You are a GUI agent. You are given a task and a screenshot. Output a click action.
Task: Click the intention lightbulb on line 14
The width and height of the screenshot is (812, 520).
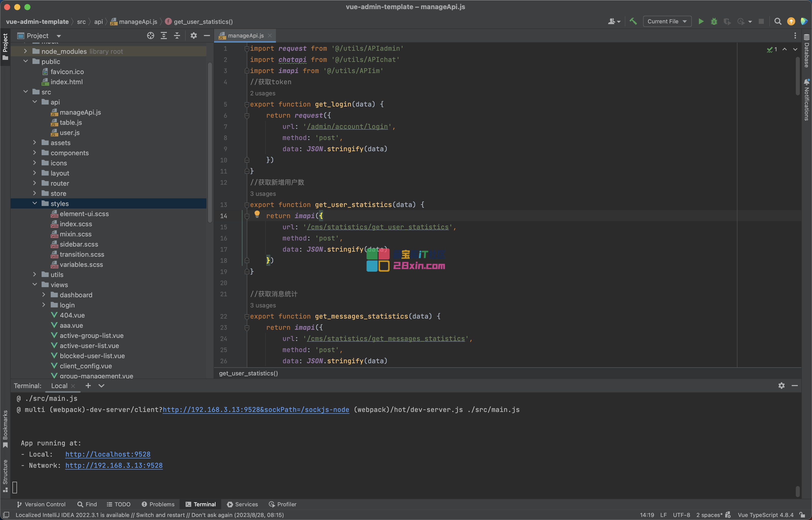pyautogui.click(x=257, y=214)
